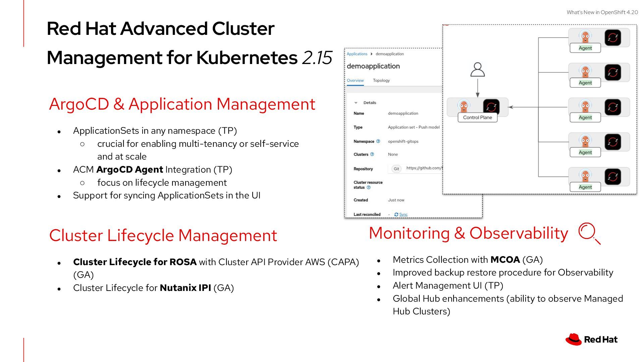Click the topmost Agent's OpenShift icon
This screenshot has height=362, width=644.
tap(612, 38)
